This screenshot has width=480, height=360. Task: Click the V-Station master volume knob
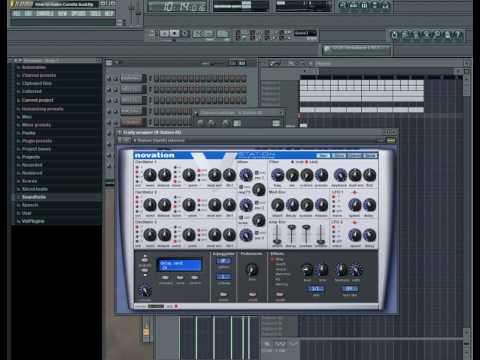(145, 291)
